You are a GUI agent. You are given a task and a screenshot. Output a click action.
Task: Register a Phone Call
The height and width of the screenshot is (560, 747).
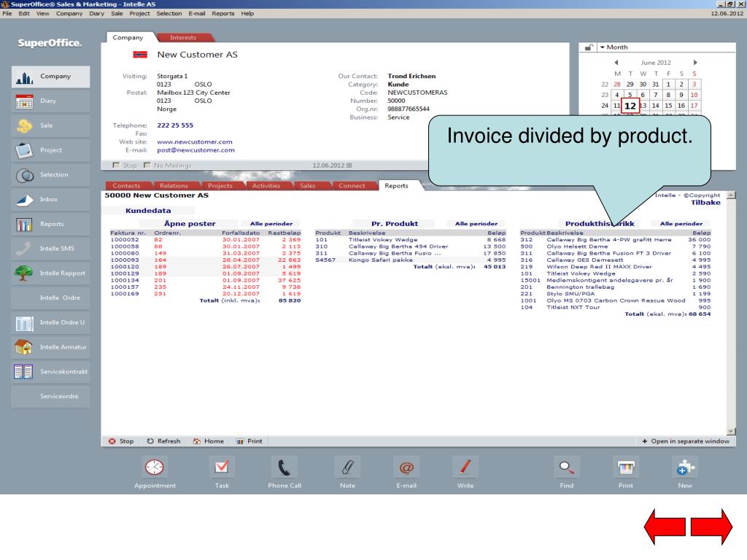click(285, 472)
